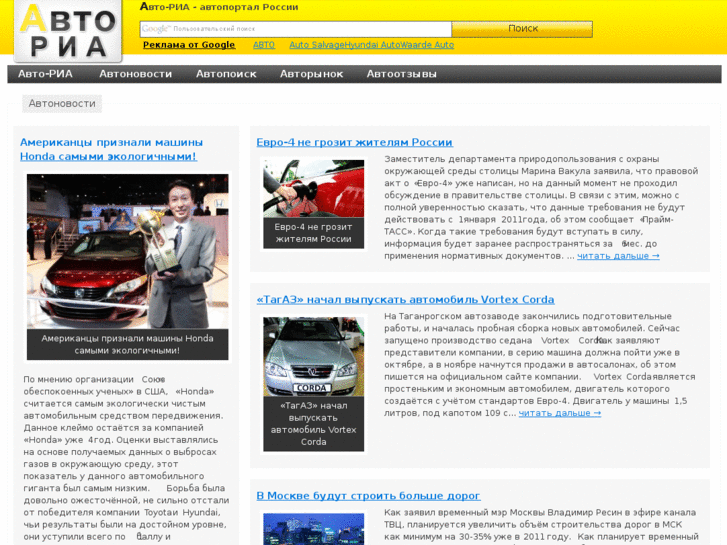The width and height of the screenshot is (727, 545).
Task: Open the Реклама от Google link
Action: pos(189,45)
